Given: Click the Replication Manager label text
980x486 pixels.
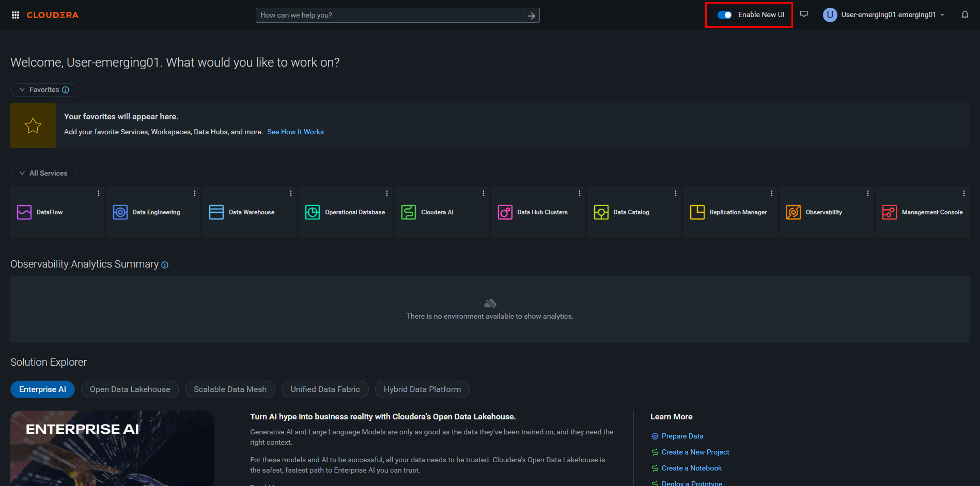Looking at the screenshot, I should pyautogui.click(x=738, y=212).
